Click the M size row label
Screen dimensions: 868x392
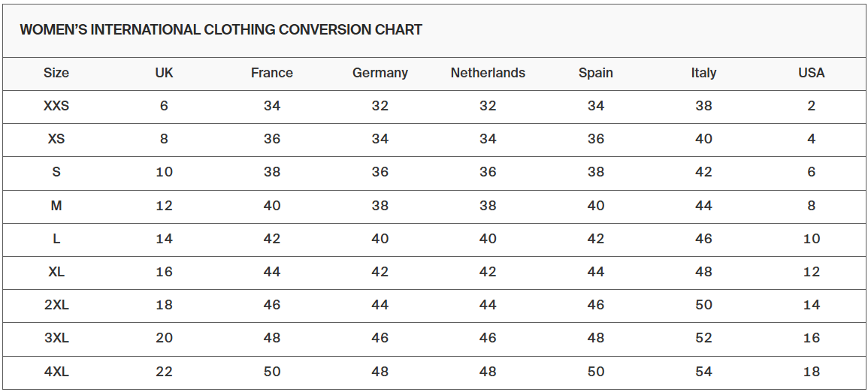click(56, 206)
